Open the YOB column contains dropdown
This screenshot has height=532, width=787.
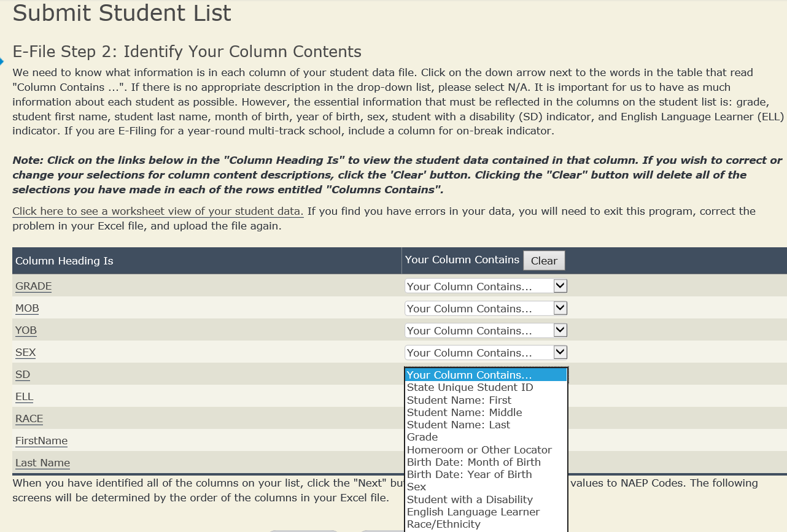click(486, 331)
